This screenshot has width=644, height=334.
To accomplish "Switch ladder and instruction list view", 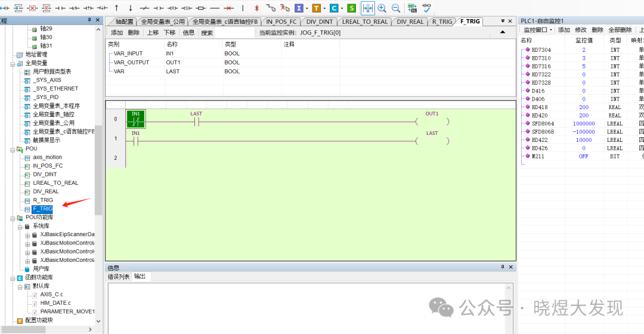I will point(413,8).
